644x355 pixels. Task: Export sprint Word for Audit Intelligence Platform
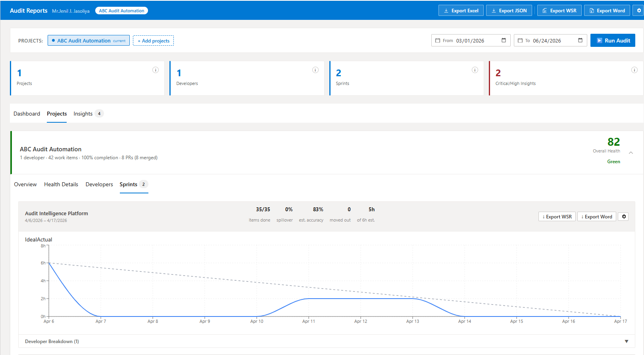click(x=597, y=216)
